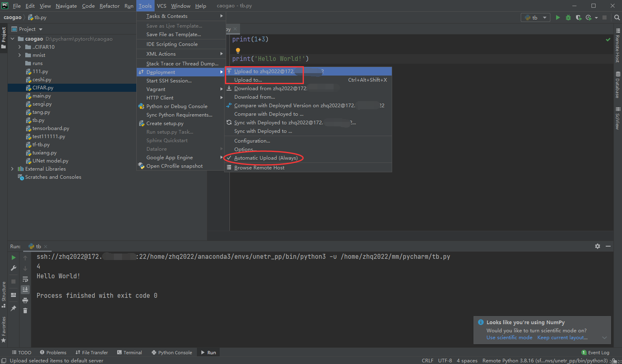Clear Run console with trash icon
Viewport: 622px width, 364px height.
click(25, 311)
